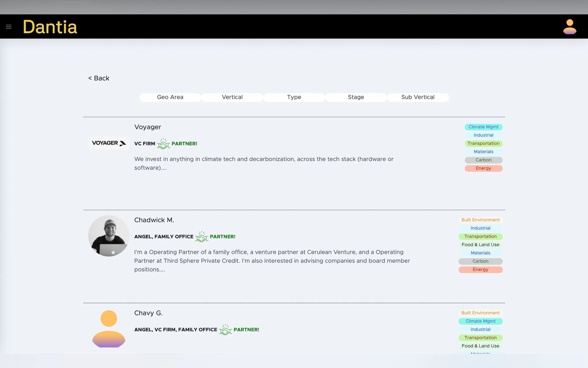Click Chavy G.'s partner handshake icon
Image resolution: width=588 pixels, height=368 pixels.
(225, 330)
